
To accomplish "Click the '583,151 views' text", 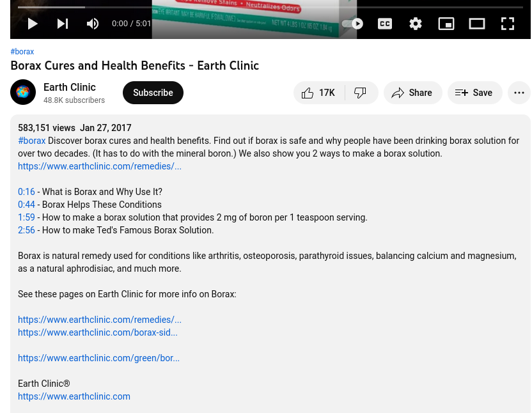I will [x=47, y=128].
